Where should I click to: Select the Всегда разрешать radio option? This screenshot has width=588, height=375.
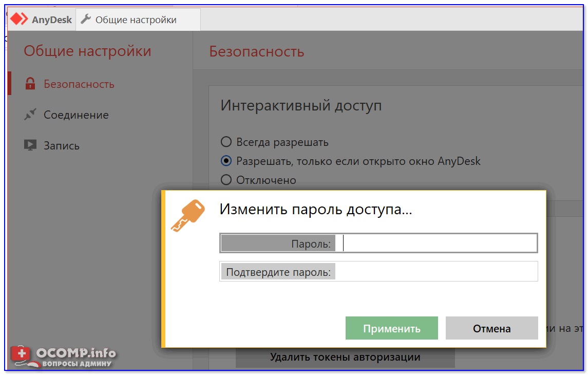pyautogui.click(x=226, y=142)
